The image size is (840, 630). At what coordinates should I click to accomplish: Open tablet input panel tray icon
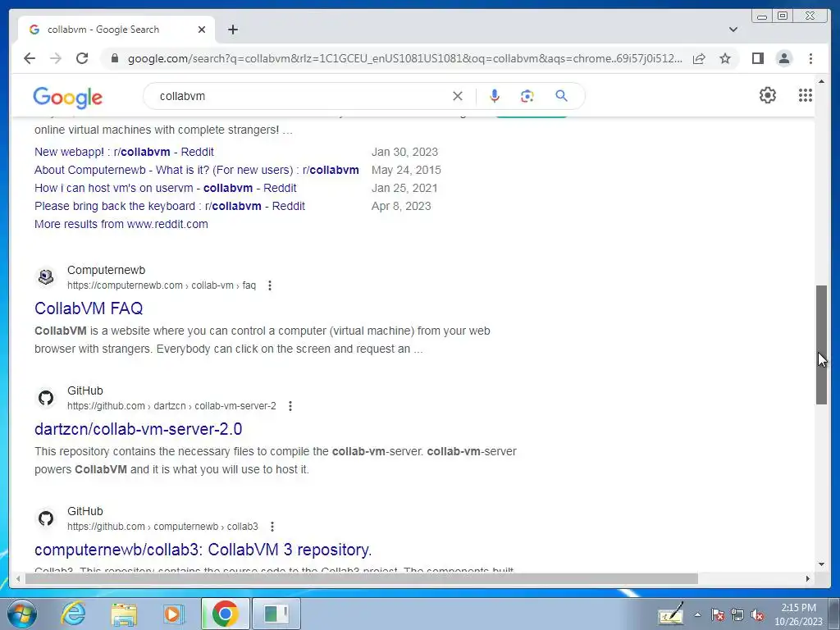coord(671,614)
